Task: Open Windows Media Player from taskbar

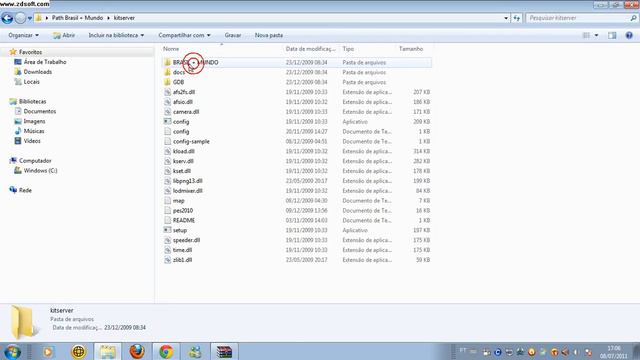Action: pos(48,351)
